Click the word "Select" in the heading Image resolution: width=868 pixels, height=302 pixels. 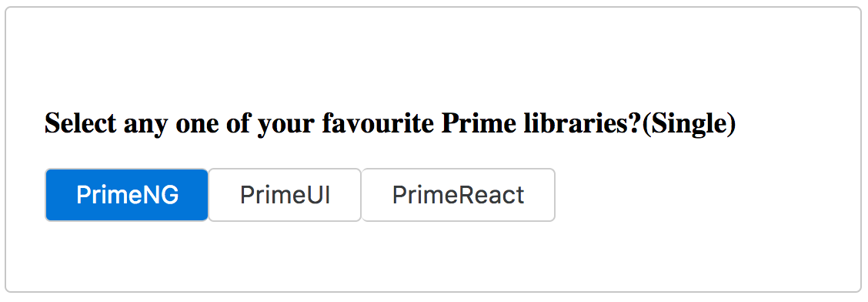pos(81,123)
